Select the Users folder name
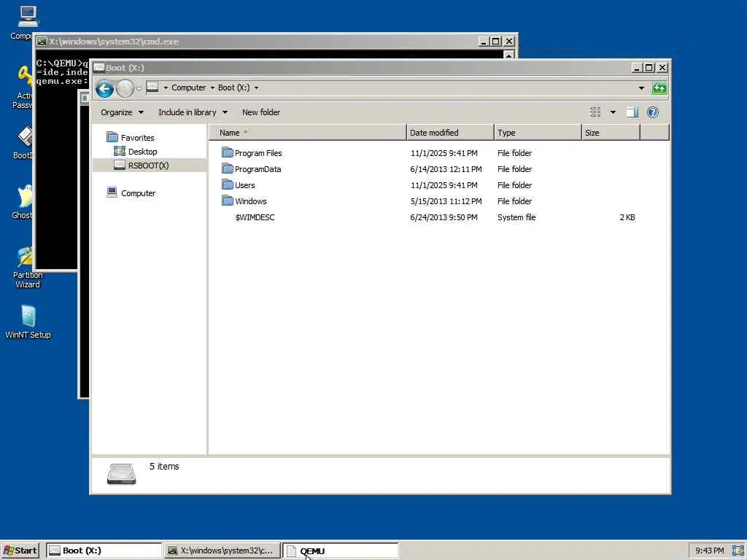This screenshot has width=747, height=560. click(x=245, y=185)
